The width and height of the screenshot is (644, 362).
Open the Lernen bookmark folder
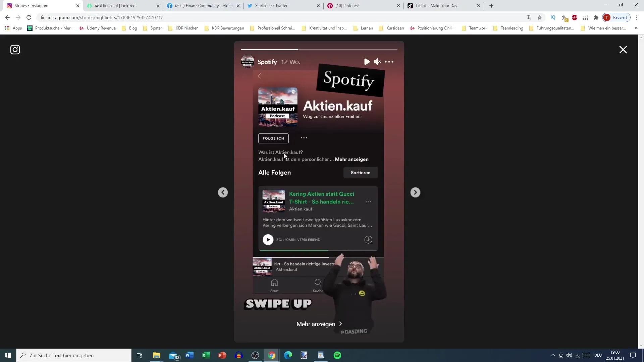[x=363, y=28]
